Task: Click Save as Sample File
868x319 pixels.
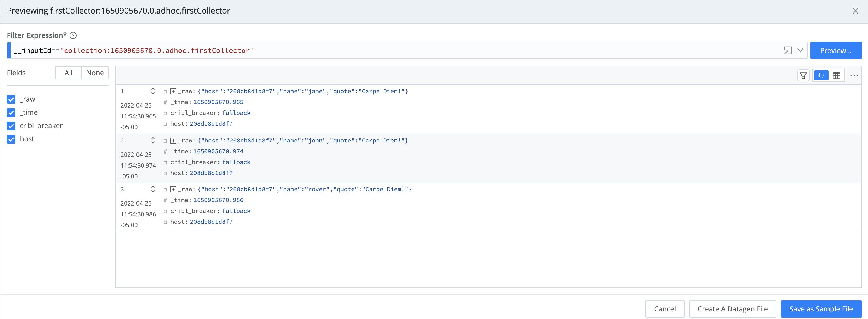Action: [821, 309]
